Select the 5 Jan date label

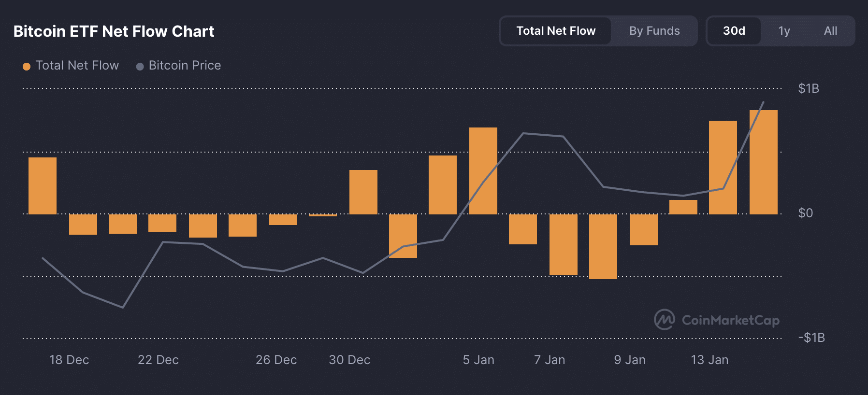coord(478,360)
